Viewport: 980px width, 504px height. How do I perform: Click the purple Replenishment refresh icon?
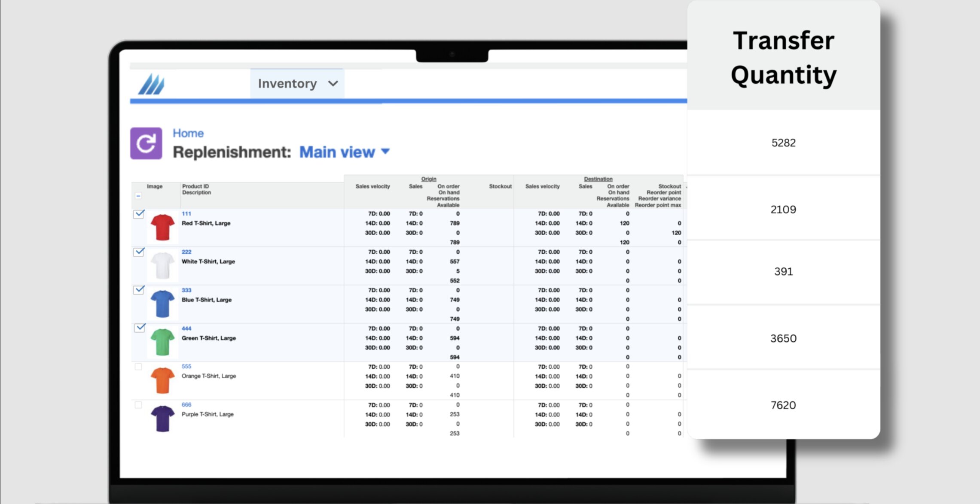[146, 143]
